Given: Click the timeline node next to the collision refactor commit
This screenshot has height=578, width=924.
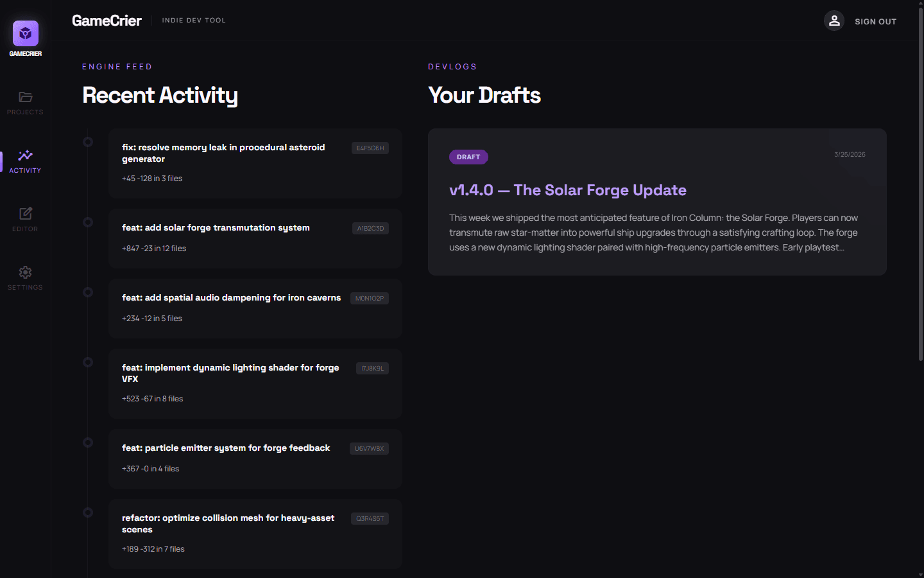Looking at the screenshot, I should [88, 512].
